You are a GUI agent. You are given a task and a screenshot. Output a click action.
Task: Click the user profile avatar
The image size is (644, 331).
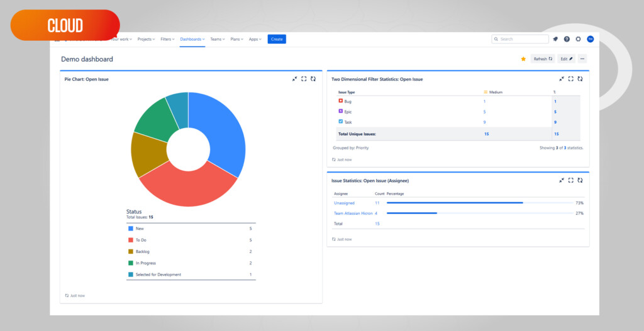[x=590, y=39]
